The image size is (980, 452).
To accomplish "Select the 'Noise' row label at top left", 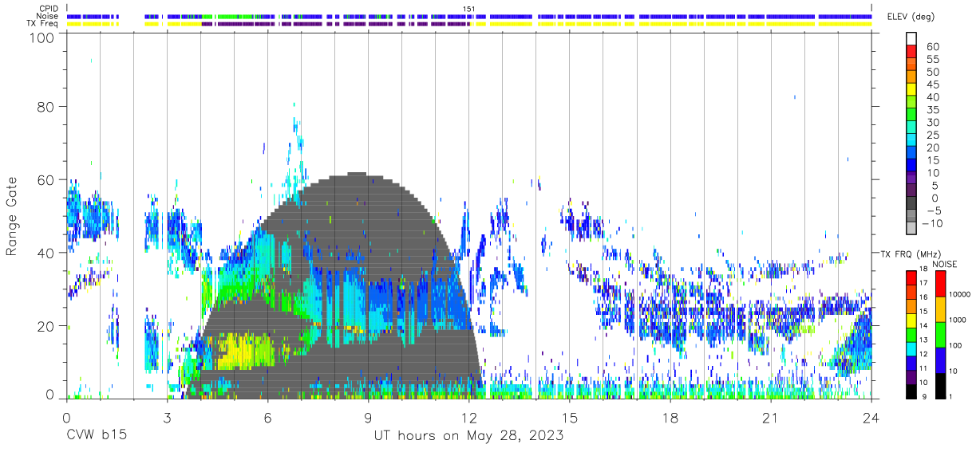I will tap(47, 16).
